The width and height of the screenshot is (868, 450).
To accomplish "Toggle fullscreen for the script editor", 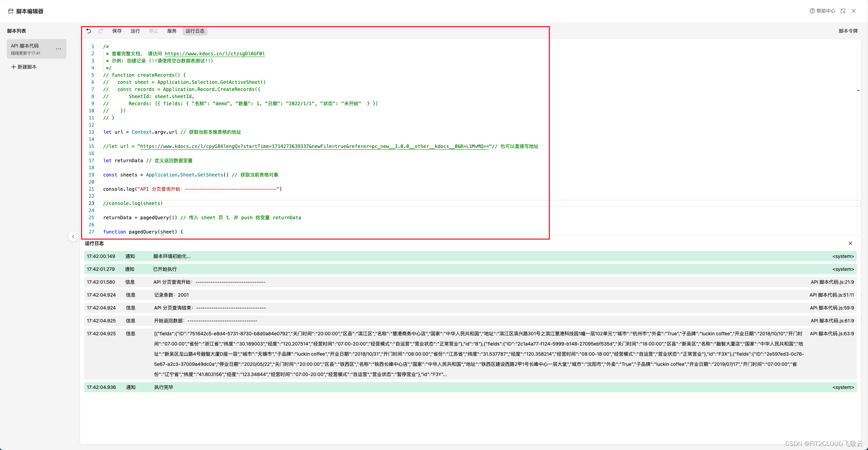I will pyautogui.click(x=843, y=11).
